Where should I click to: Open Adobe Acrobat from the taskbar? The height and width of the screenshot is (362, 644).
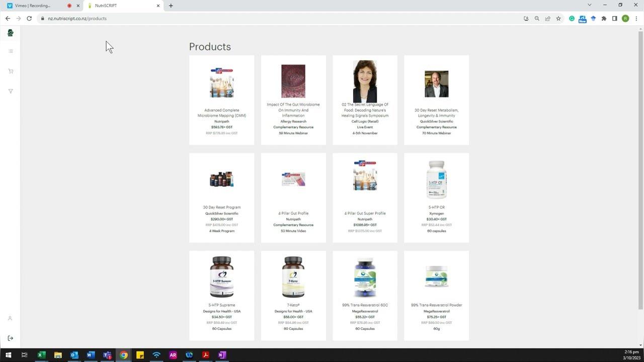coord(205,355)
